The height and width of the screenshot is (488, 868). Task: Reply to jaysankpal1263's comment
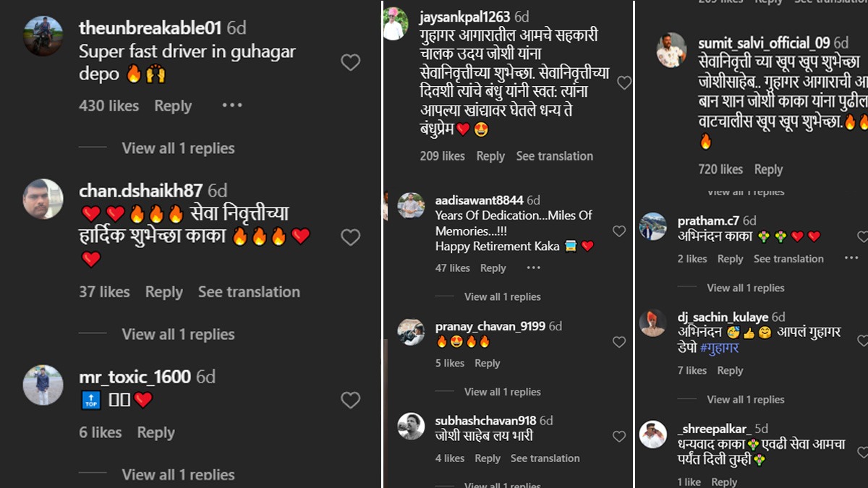pos(490,156)
